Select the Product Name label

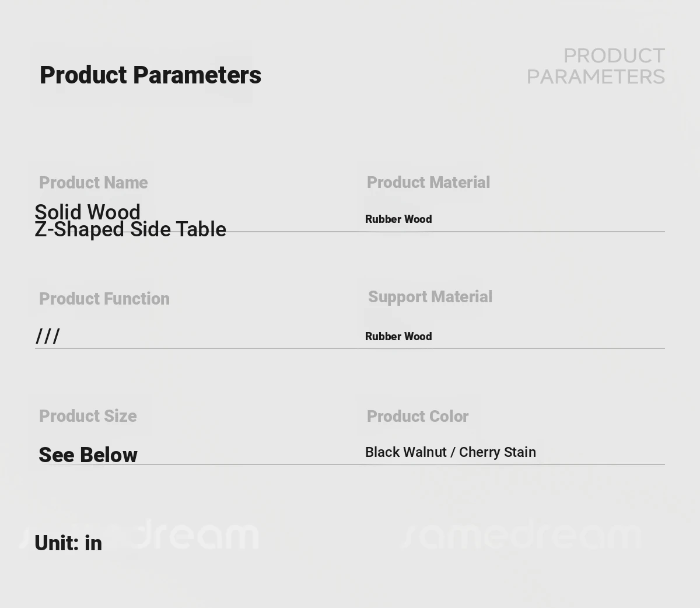[x=93, y=183]
